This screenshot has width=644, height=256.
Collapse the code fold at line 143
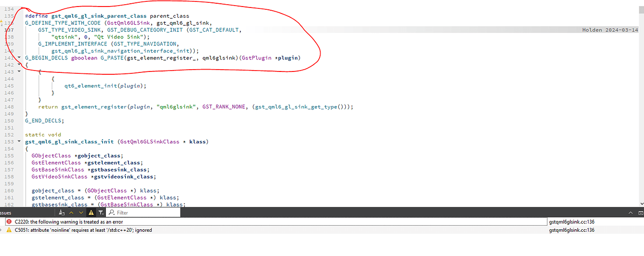point(19,72)
